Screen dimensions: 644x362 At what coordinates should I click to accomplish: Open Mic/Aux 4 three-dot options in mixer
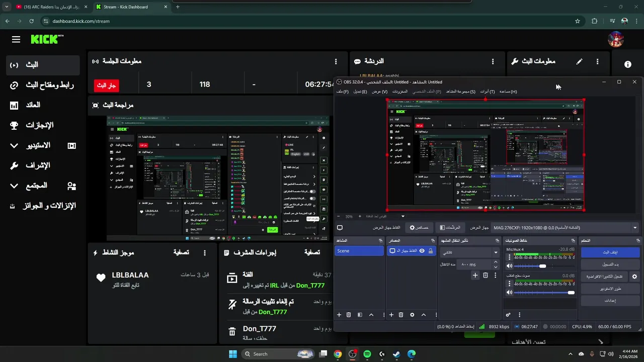[509, 257]
